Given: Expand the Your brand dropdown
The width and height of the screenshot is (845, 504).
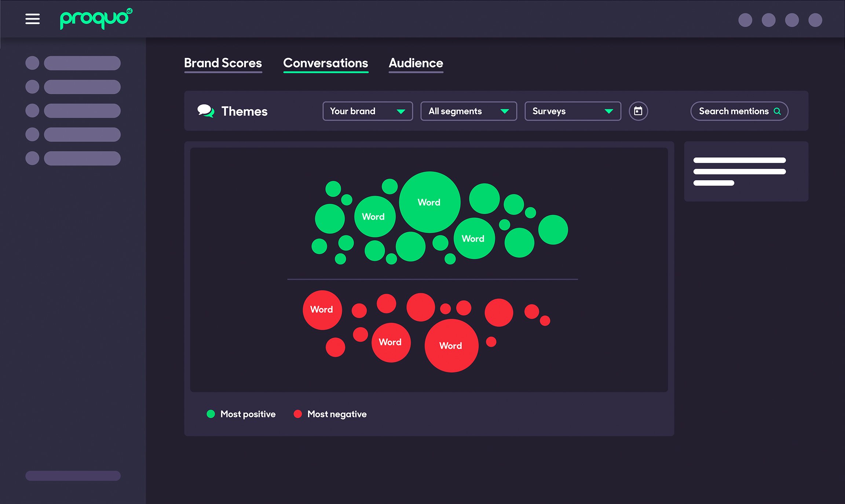Looking at the screenshot, I should 367,111.
